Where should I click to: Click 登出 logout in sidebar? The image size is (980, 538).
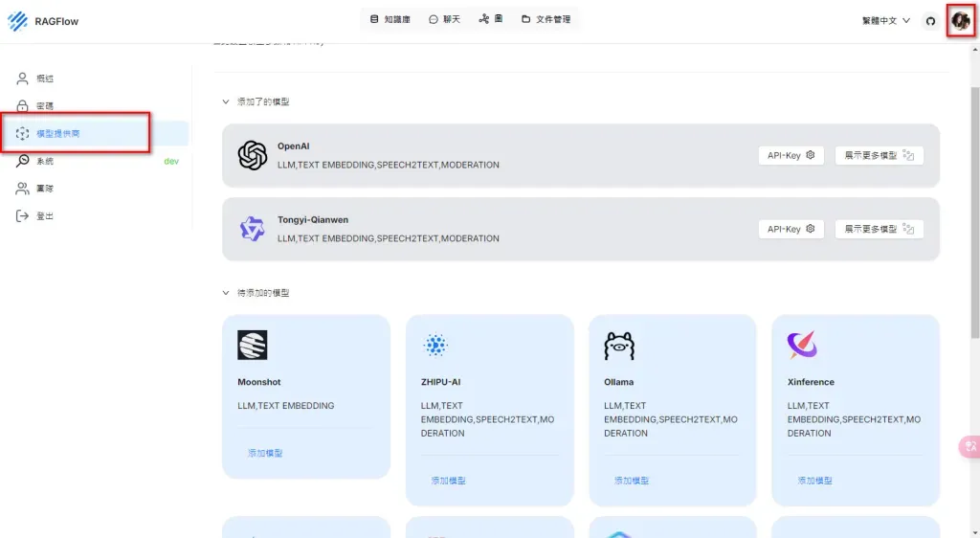pos(97,216)
